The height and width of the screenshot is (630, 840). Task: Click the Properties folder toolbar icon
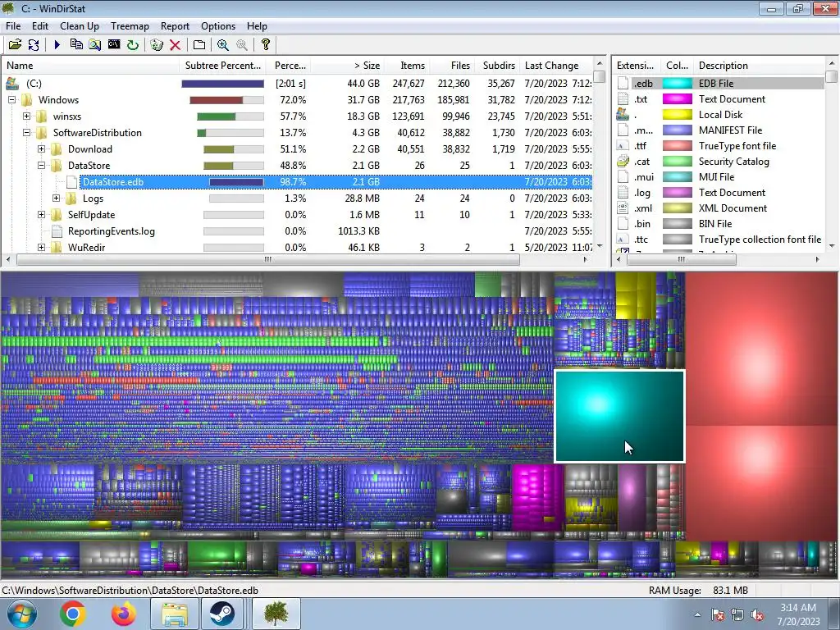tap(199, 45)
